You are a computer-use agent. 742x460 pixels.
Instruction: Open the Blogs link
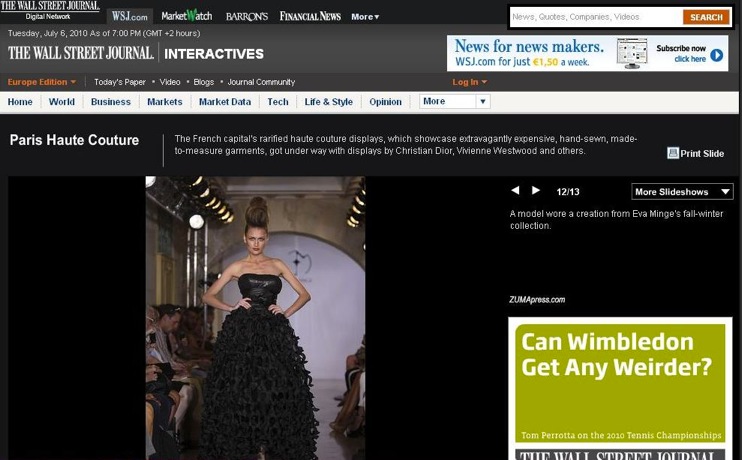(203, 82)
